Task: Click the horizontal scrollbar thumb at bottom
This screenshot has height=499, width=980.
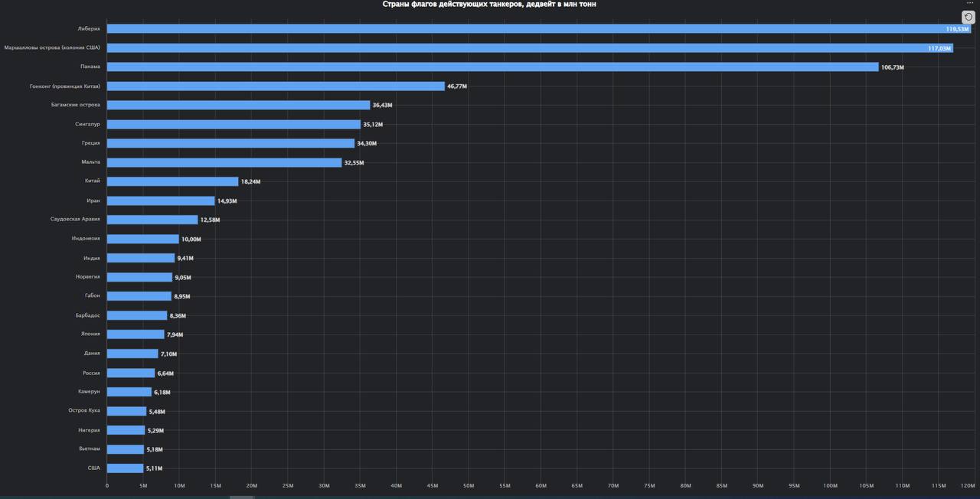Action: click(x=242, y=497)
